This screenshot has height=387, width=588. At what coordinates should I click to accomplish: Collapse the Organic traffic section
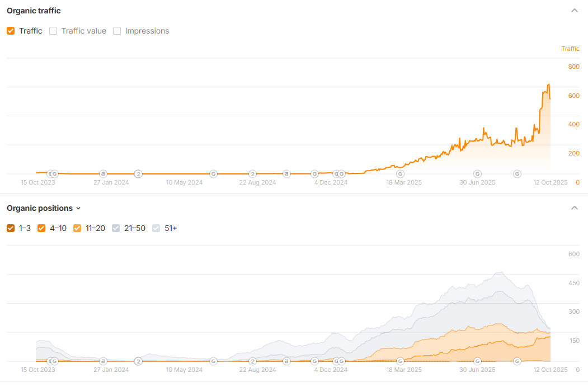click(x=574, y=11)
